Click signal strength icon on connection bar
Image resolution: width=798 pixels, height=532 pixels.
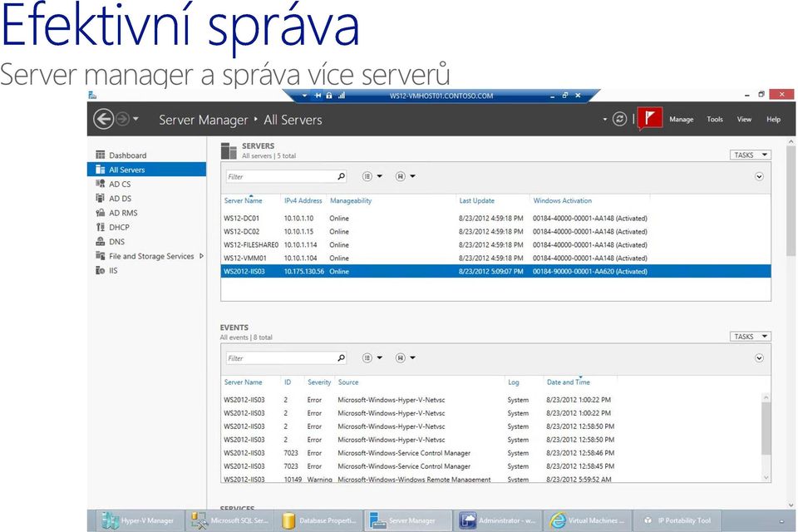tap(342, 96)
